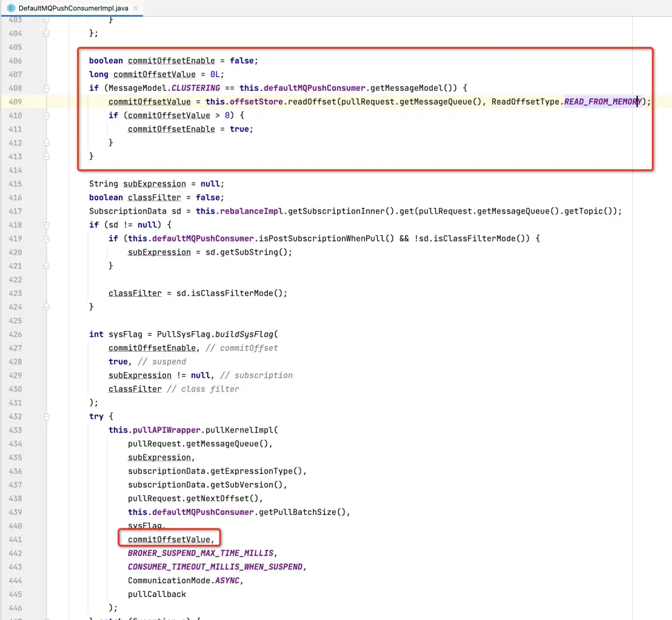Image resolution: width=672 pixels, height=620 pixels.
Task: Click the fold end marker at line 424
Action: click(47, 307)
